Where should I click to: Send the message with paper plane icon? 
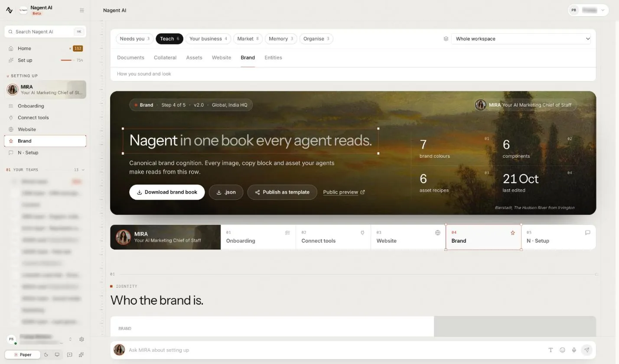tap(586, 350)
